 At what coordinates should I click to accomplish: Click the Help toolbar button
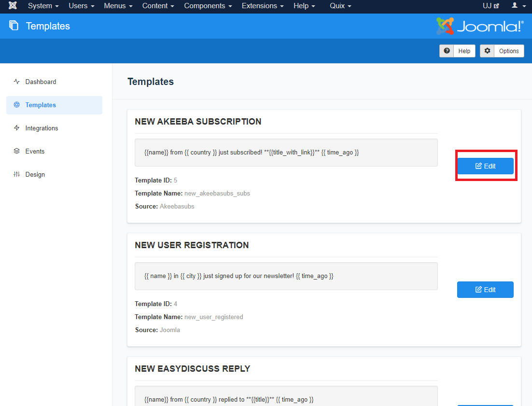coord(457,51)
